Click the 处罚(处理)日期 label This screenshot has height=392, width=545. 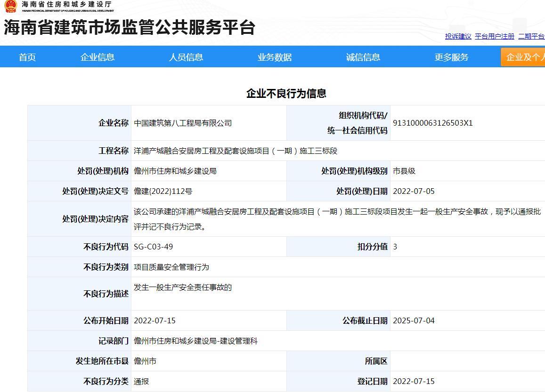click(362, 192)
